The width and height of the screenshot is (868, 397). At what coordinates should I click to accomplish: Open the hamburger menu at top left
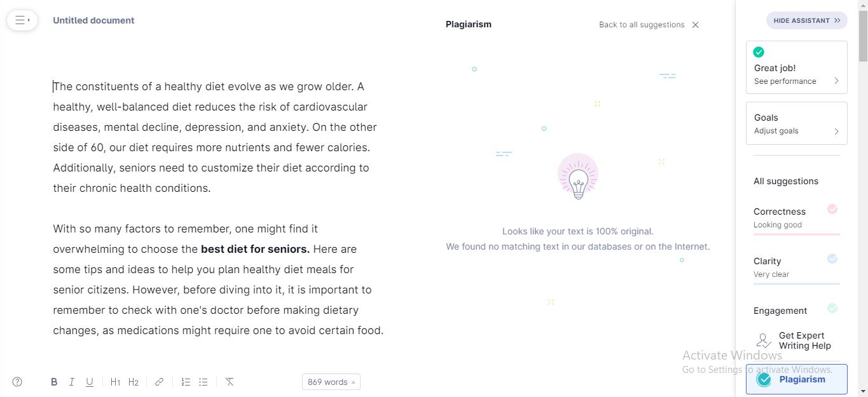click(22, 20)
